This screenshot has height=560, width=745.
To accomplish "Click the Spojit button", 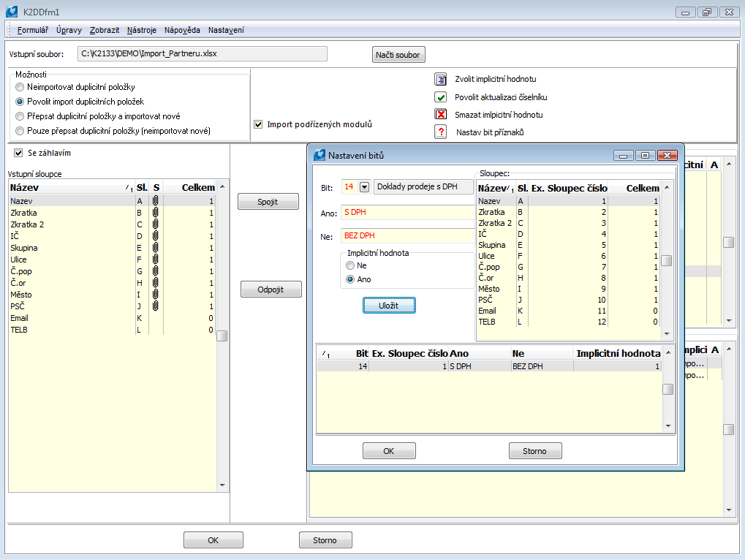I will [x=268, y=201].
